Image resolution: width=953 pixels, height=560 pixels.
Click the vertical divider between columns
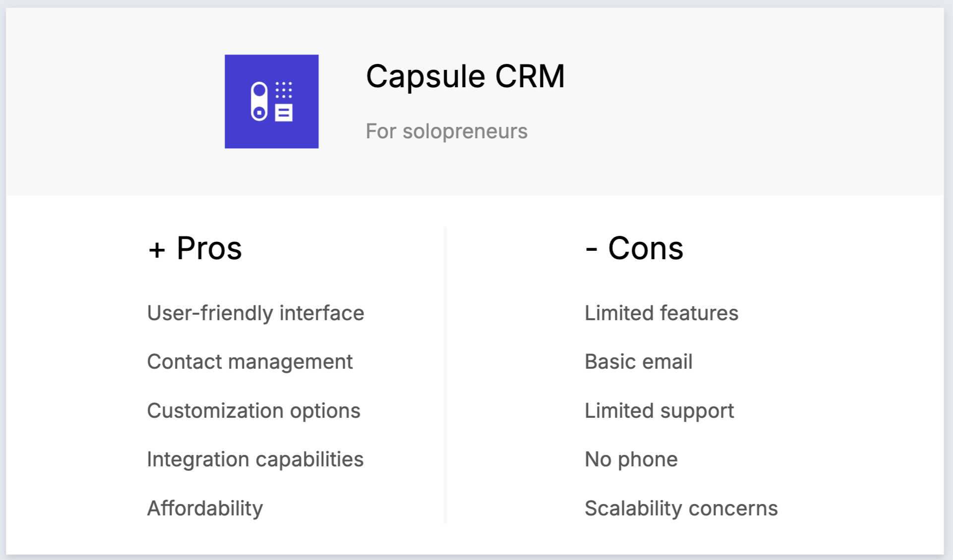(445, 375)
